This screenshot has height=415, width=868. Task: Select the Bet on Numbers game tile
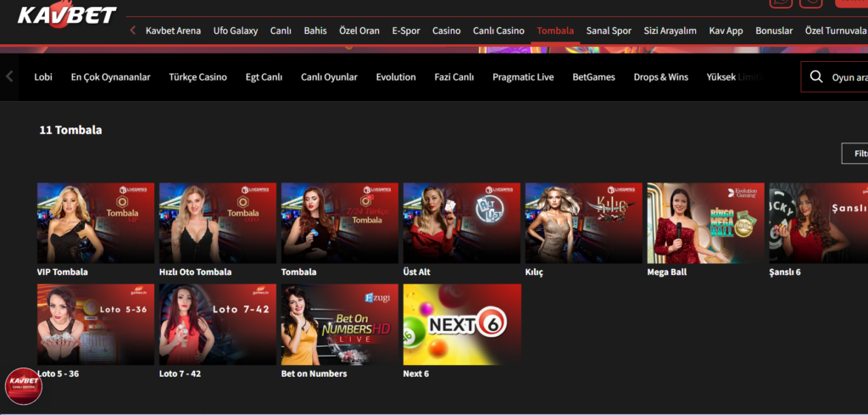click(x=339, y=325)
